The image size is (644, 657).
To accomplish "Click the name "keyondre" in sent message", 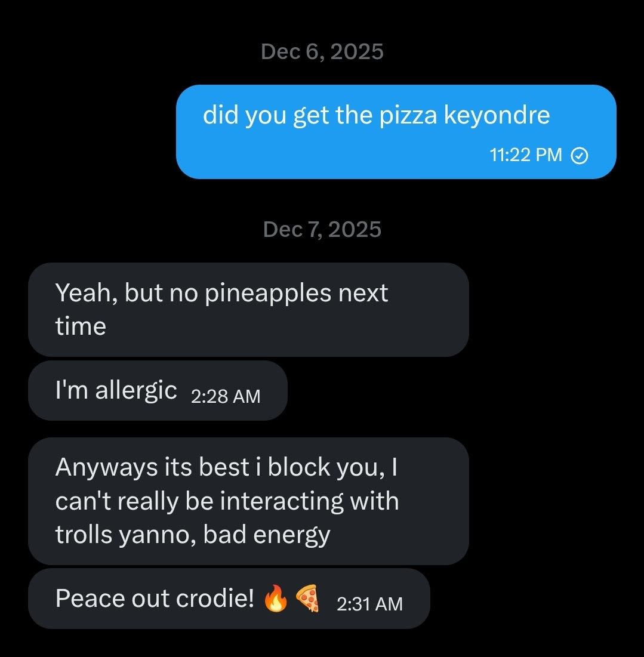I will (497, 115).
